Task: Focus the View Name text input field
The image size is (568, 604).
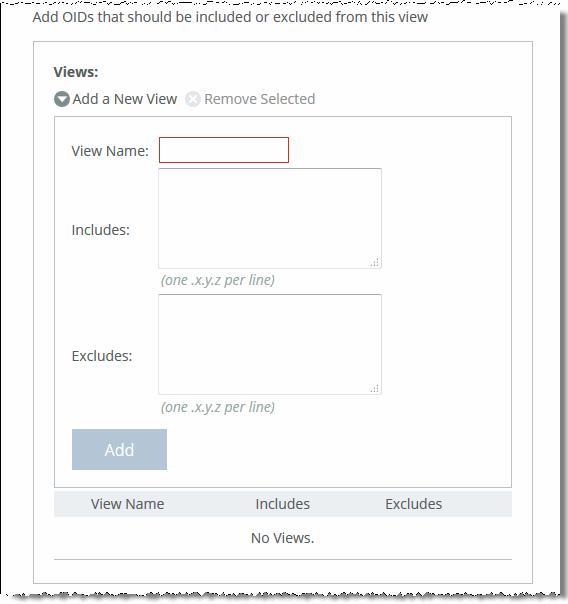Action: (224, 150)
